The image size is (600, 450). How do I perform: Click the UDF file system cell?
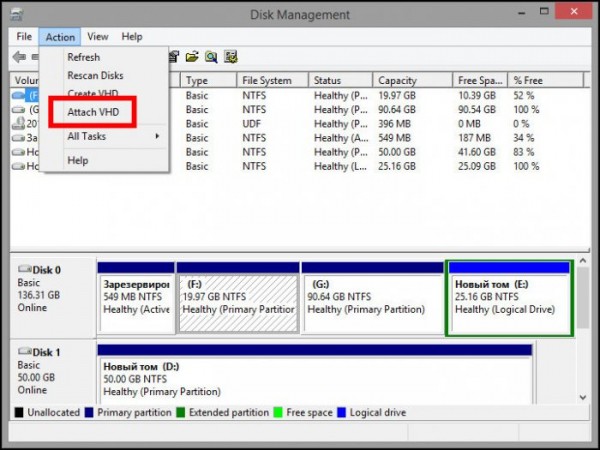pyautogui.click(x=251, y=124)
